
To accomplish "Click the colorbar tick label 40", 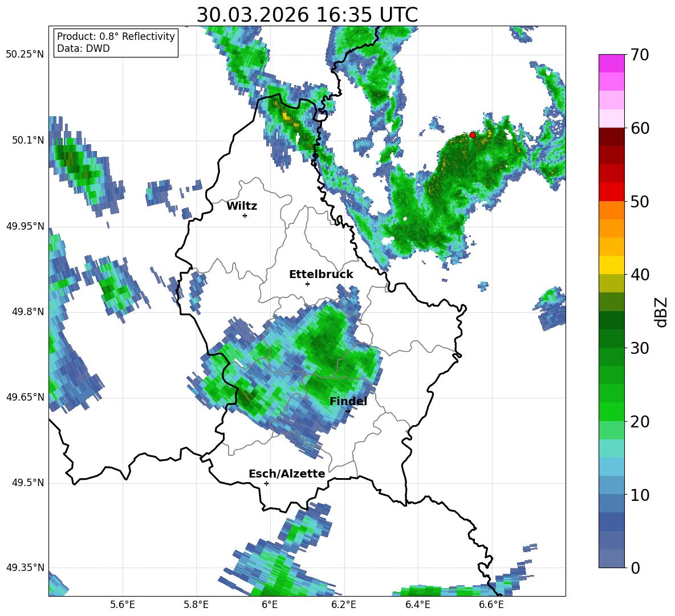I will coord(639,275).
